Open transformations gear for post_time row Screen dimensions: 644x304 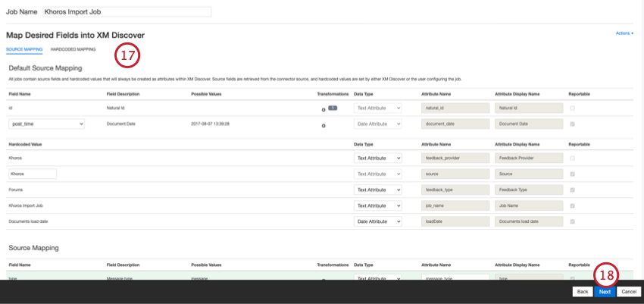[x=324, y=125]
